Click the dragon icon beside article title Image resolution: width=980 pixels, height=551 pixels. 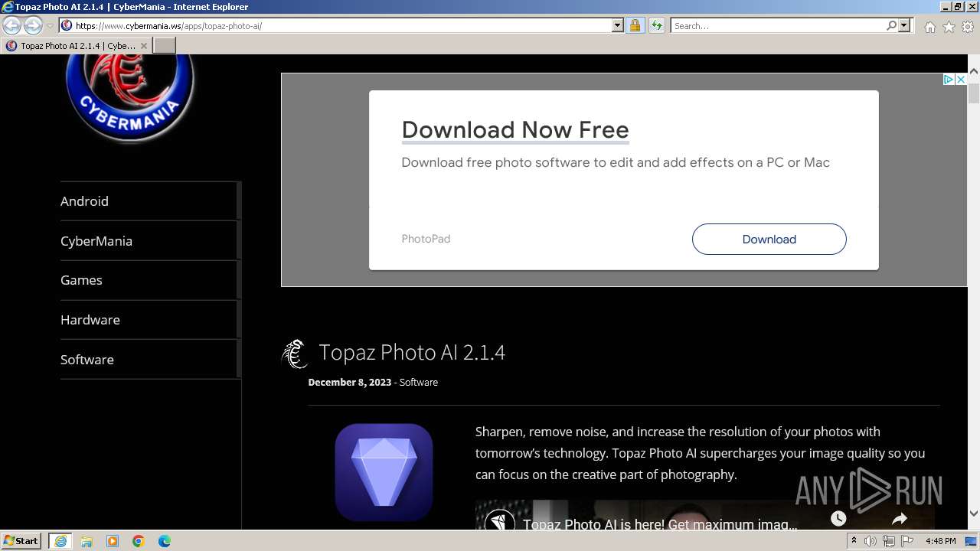point(295,354)
